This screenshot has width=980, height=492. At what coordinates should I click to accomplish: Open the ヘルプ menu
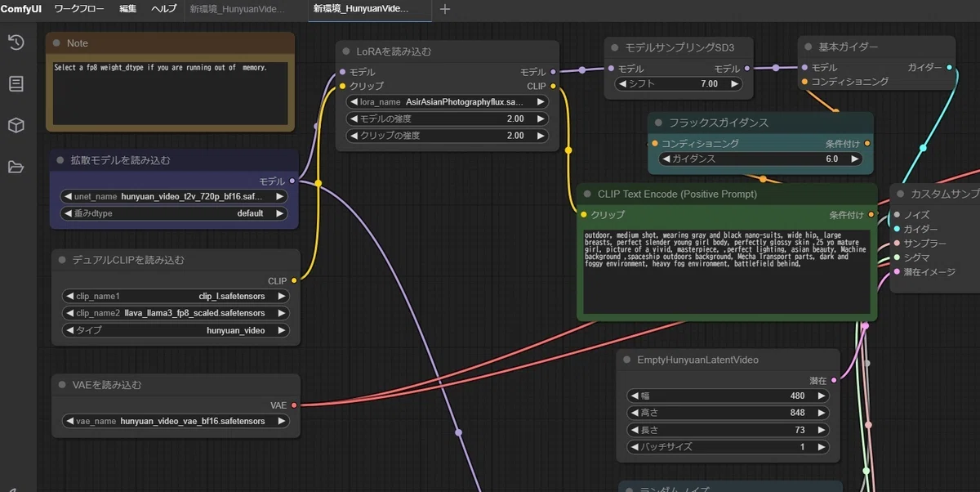pos(163,9)
